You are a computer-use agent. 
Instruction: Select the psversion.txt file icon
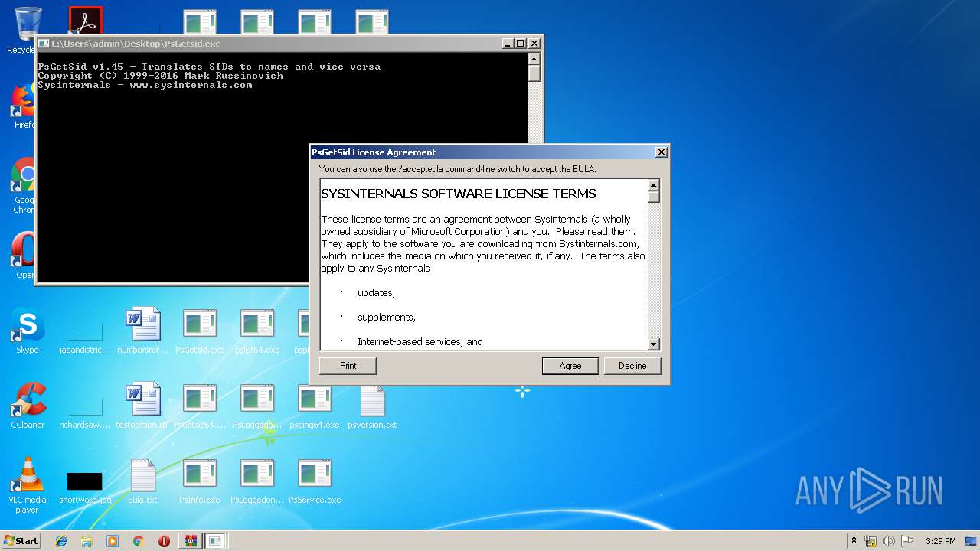tap(372, 406)
